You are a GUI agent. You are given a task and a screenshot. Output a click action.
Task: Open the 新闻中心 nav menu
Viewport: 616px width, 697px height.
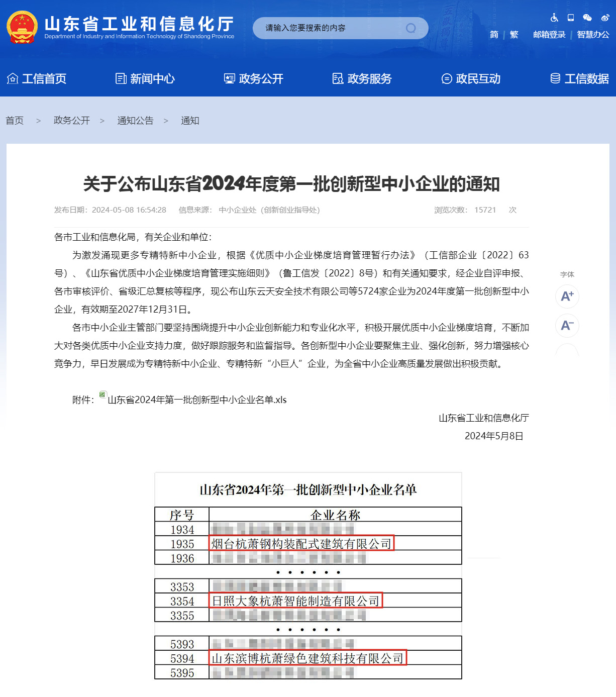[145, 79]
